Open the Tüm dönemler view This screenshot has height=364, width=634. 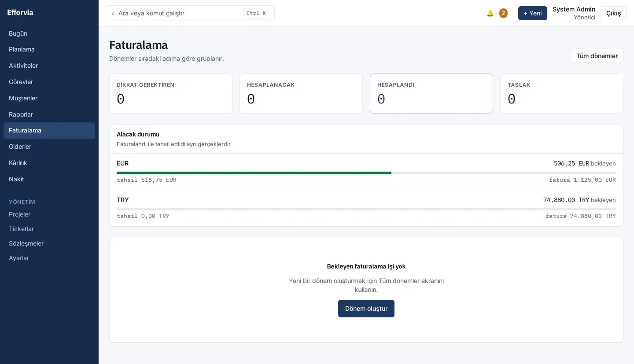point(597,56)
